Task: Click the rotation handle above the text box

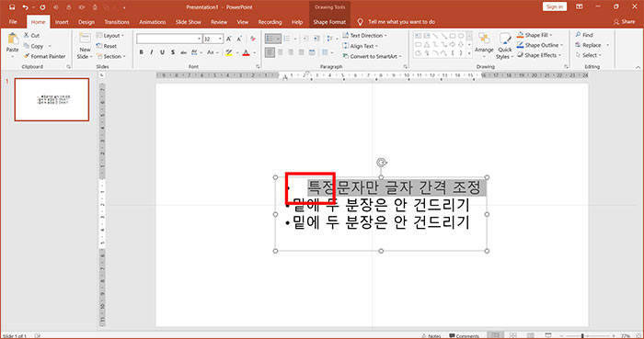Action: click(x=381, y=163)
